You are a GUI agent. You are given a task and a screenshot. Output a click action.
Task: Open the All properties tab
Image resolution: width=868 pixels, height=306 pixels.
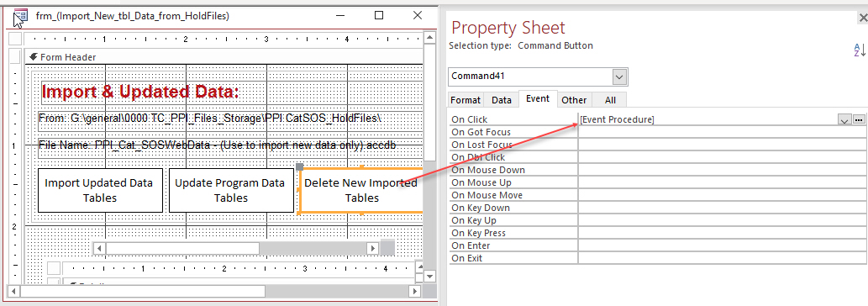point(610,100)
